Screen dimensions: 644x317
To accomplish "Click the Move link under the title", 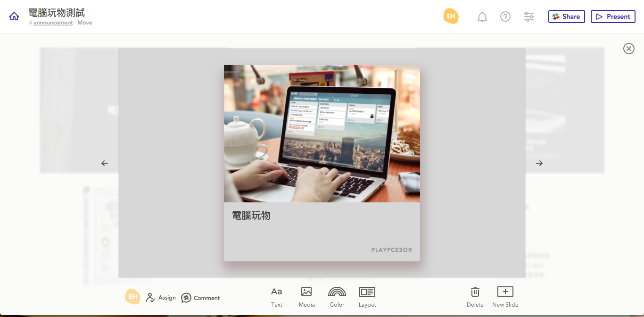I will pyautogui.click(x=85, y=23).
